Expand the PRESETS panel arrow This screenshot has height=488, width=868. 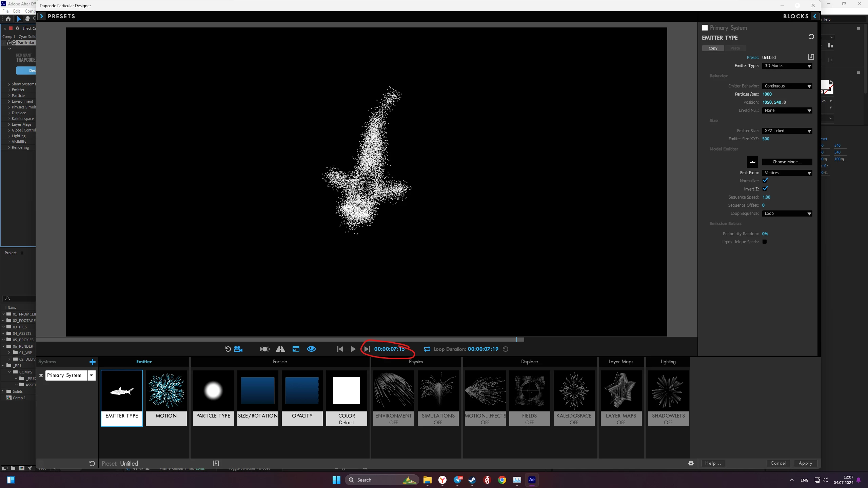pos(41,16)
